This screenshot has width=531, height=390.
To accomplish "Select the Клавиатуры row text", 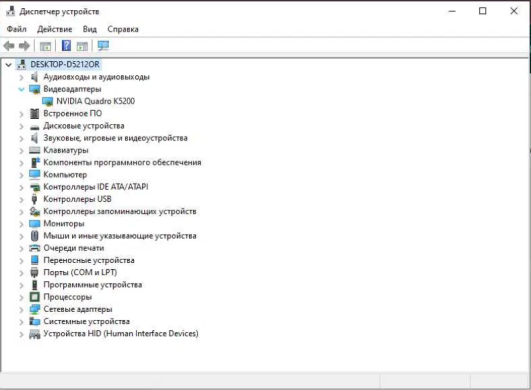I will (x=66, y=150).
